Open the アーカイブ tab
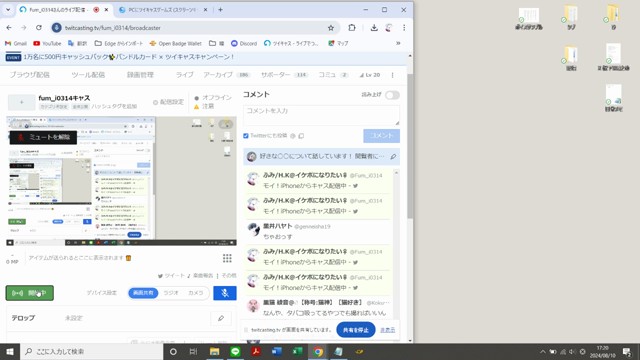The width and height of the screenshot is (640, 360). (226, 75)
